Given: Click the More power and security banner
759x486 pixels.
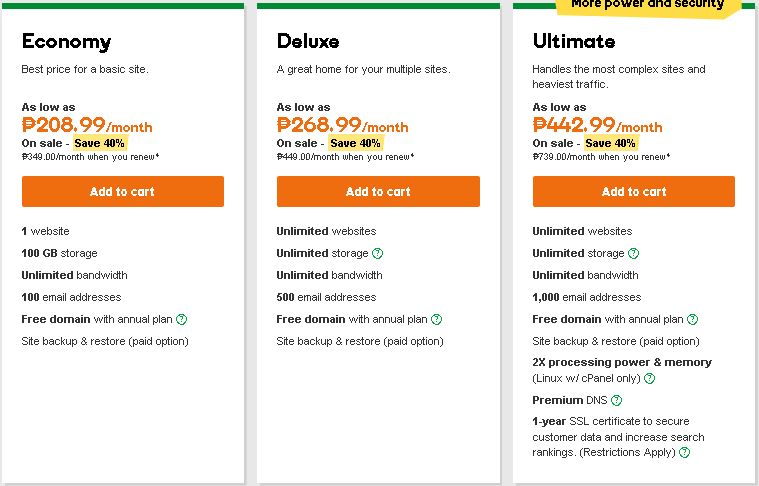Looking at the screenshot, I should tap(648, 7).
